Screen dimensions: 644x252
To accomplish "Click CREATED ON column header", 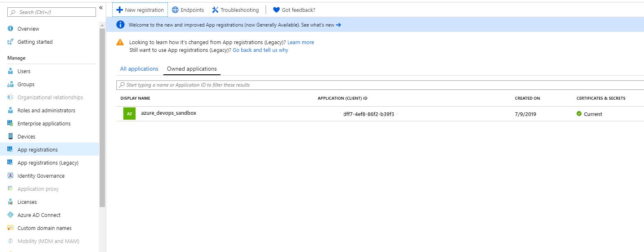I will (x=527, y=98).
